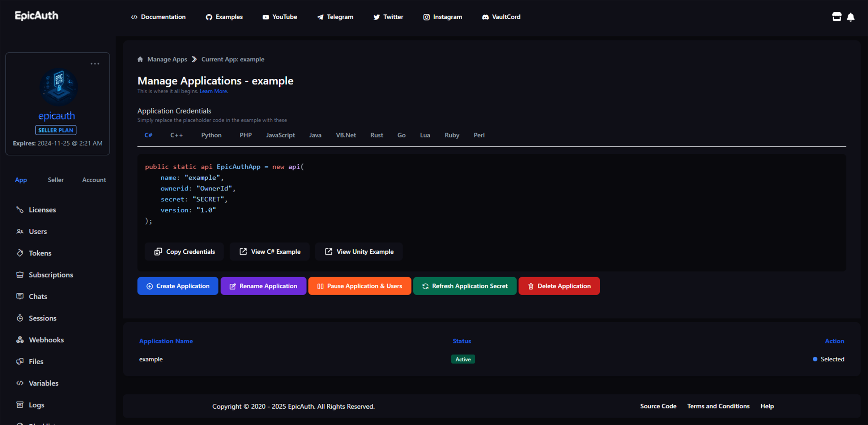
Task: Open Subscriptions in the sidebar
Action: coord(45,275)
